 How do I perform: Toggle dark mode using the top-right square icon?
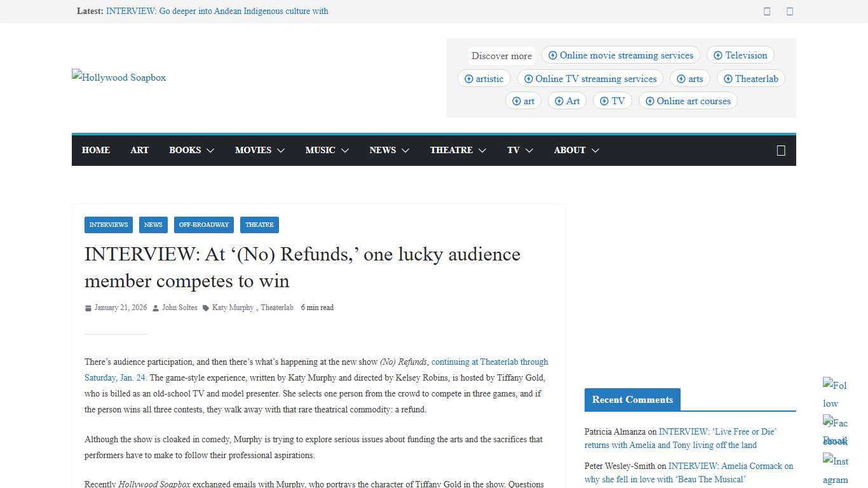click(x=790, y=11)
